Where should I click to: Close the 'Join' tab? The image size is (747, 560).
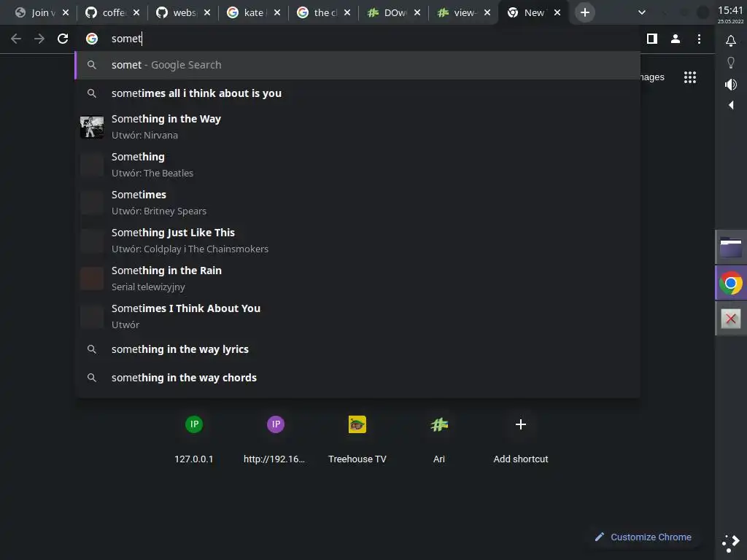click(x=66, y=13)
